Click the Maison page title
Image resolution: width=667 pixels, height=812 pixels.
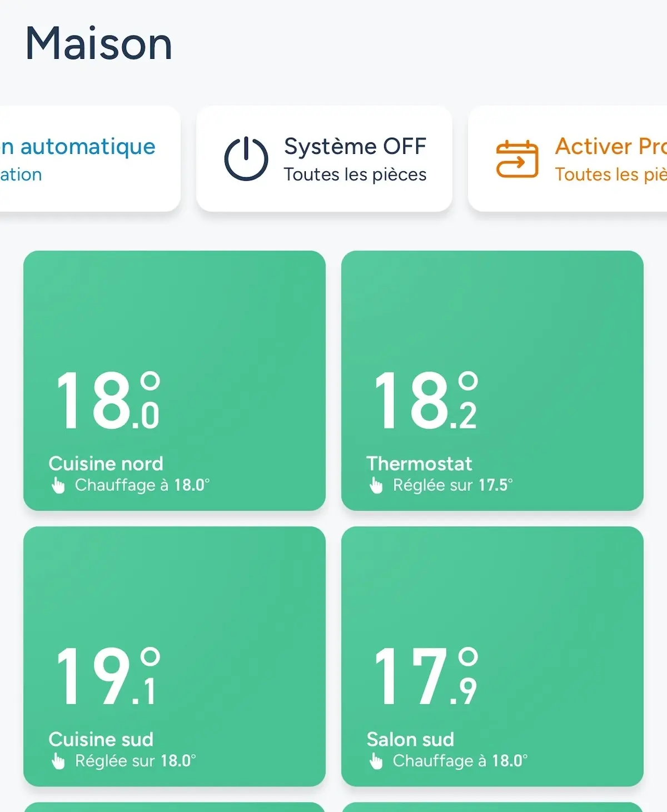[98, 43]
